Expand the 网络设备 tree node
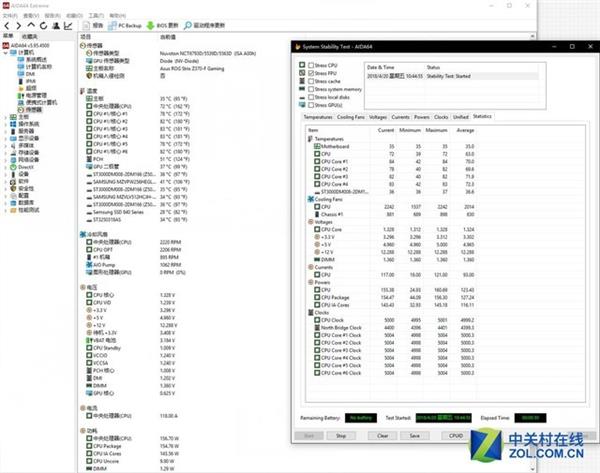The image size is (600, 473). (x=5, y=160)
